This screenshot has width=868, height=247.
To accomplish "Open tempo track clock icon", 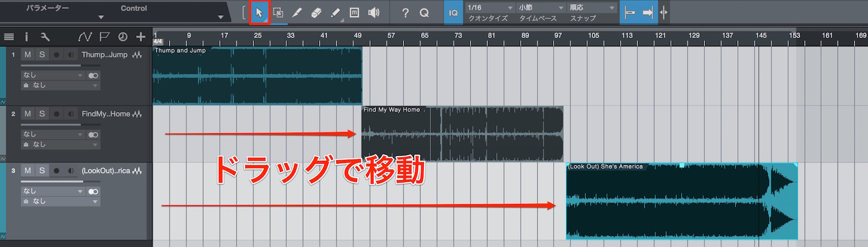I will coord(123,37).
